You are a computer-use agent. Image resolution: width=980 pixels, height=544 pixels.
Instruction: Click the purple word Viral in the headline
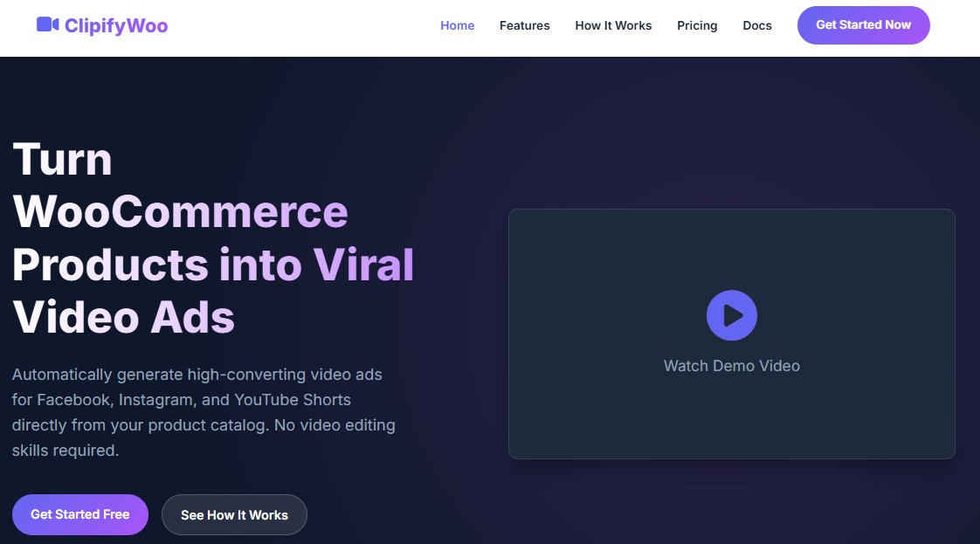pyautogui.click(x=362, y=265)
